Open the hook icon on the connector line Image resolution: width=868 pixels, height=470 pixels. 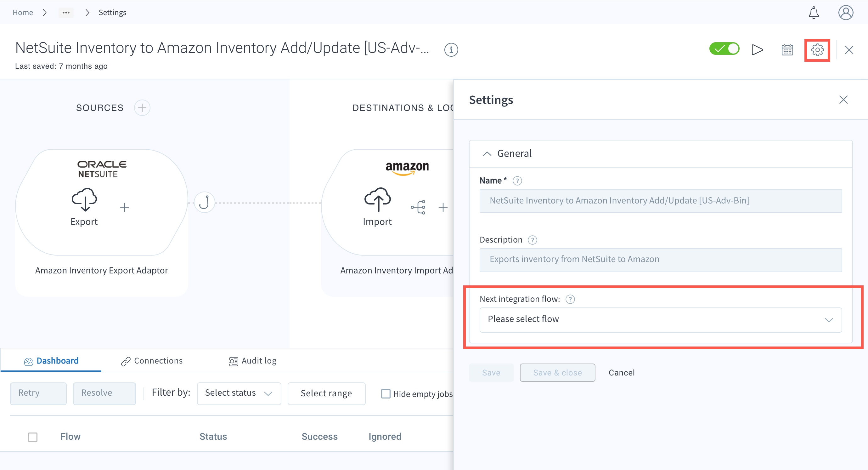click(204, 203)
